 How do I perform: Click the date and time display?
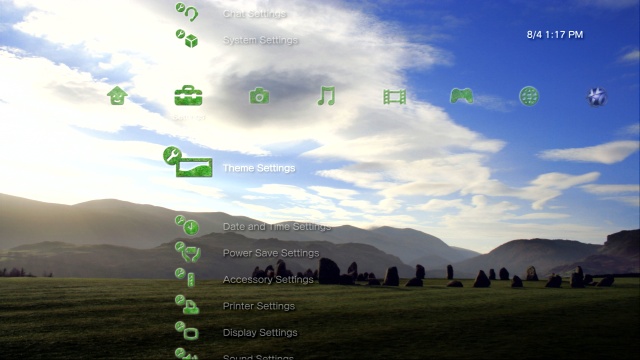pos(555,35)
